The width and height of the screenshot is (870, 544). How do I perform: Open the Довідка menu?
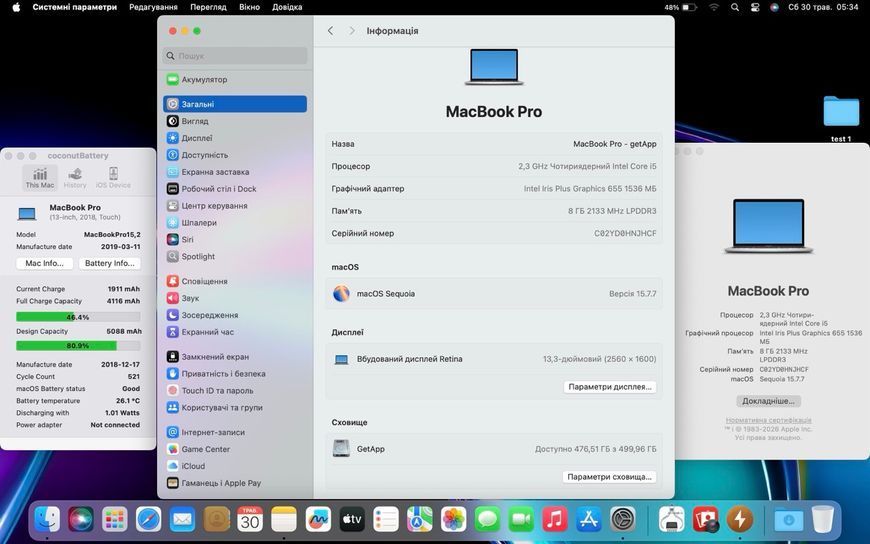pos(287,7)
